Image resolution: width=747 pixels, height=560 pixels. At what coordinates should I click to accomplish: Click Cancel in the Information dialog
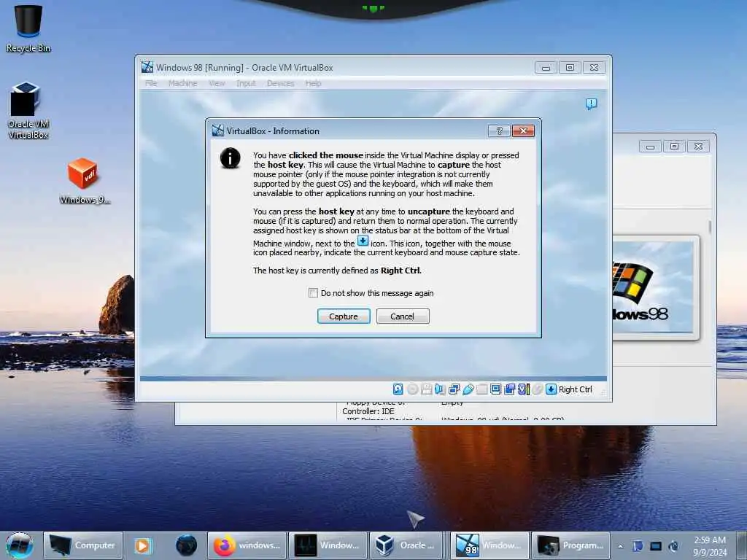coord(403,316)
